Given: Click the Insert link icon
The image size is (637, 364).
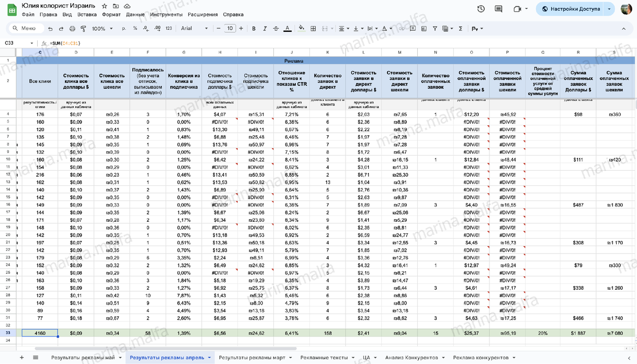Looking at the screenshot, I should click(402, 29).
